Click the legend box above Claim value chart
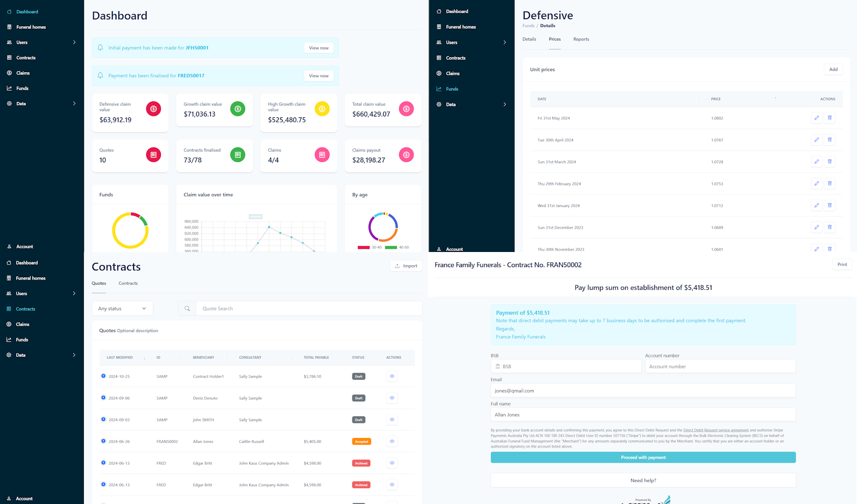Screen dimensions: 857x504 (256, 217)
